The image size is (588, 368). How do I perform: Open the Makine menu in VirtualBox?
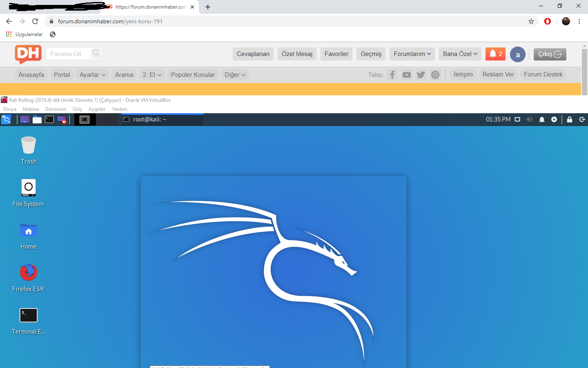[x=31, y=109]
